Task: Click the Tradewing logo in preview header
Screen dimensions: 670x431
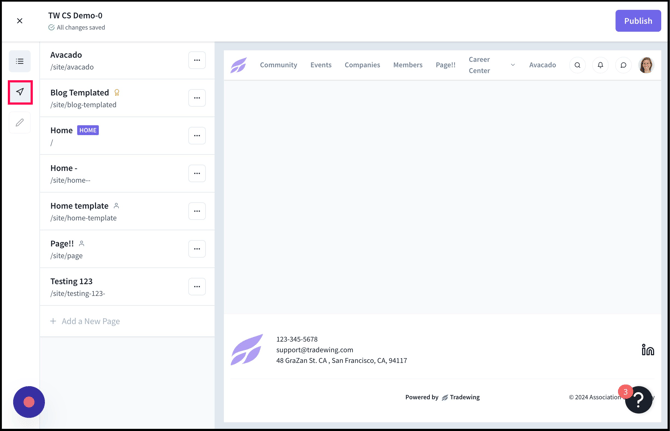Action: point(238,65)
